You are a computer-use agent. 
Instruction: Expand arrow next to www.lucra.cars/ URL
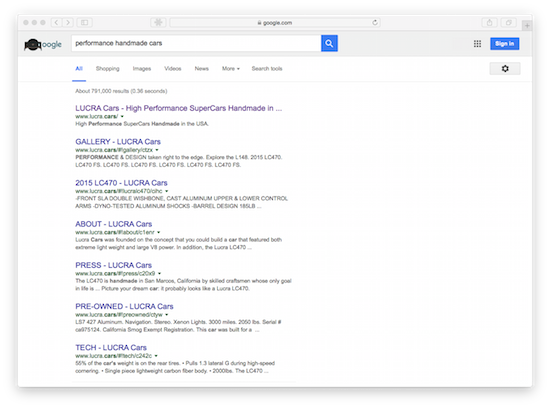(x=122, y=116)
